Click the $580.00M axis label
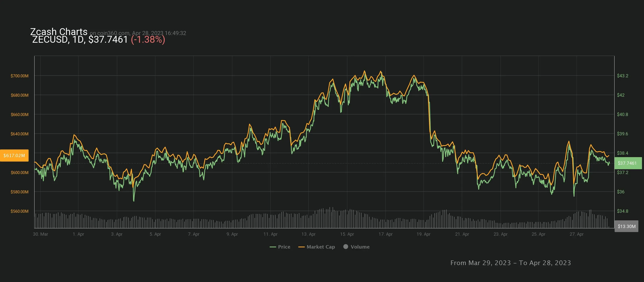644x282 pixels. [20, 192]
